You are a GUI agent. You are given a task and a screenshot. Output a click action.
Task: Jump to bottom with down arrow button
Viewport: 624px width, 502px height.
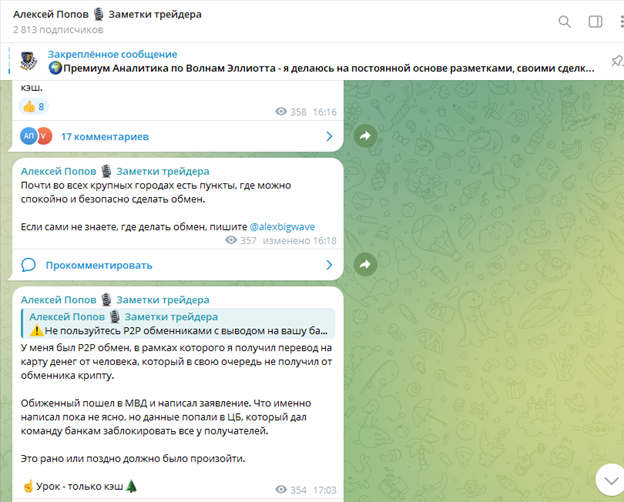tap(610, 480)
